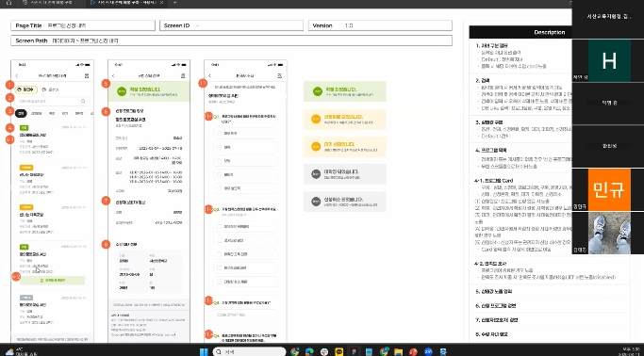Viewport: 644px width, 356px height.
Task: Check the second checkbox under Q2
Action: (219, 240)
